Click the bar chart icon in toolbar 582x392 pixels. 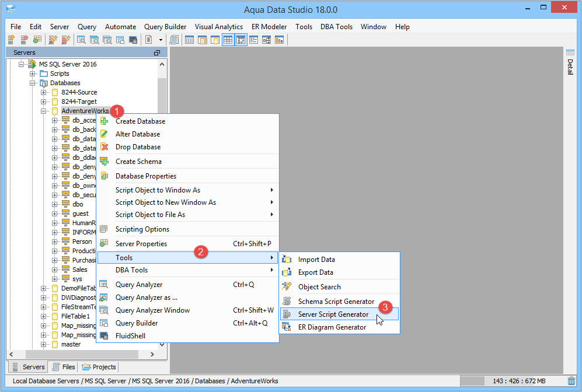coord(279,40)
